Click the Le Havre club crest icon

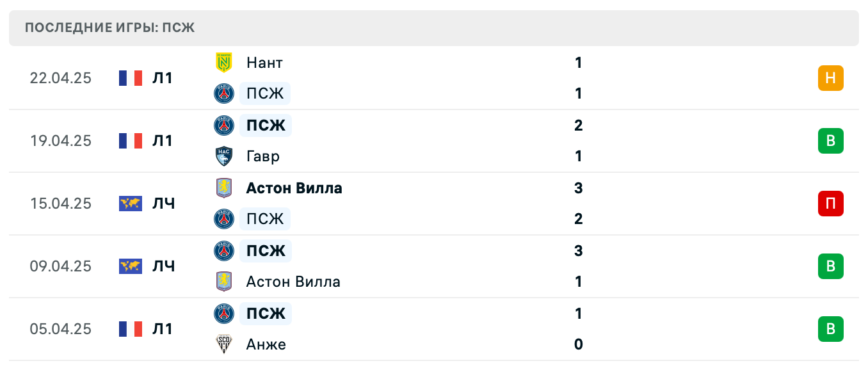(223, 156)
